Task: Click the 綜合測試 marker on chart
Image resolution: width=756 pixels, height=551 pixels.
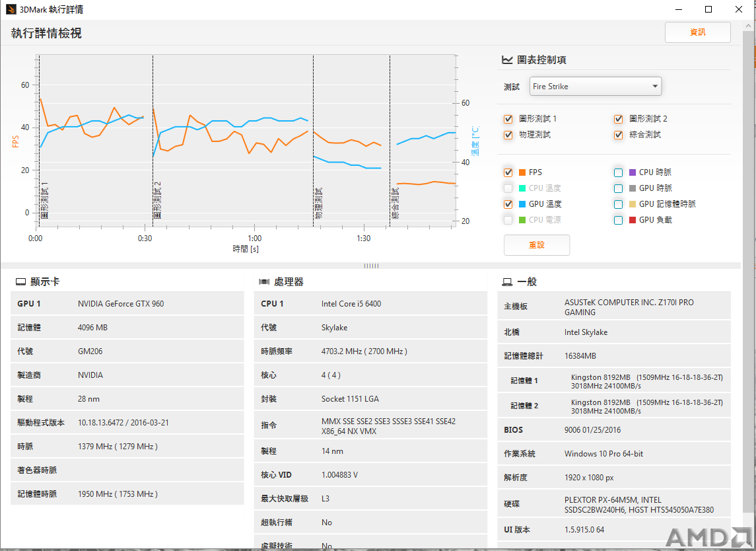Action: (x=395, y=203)
